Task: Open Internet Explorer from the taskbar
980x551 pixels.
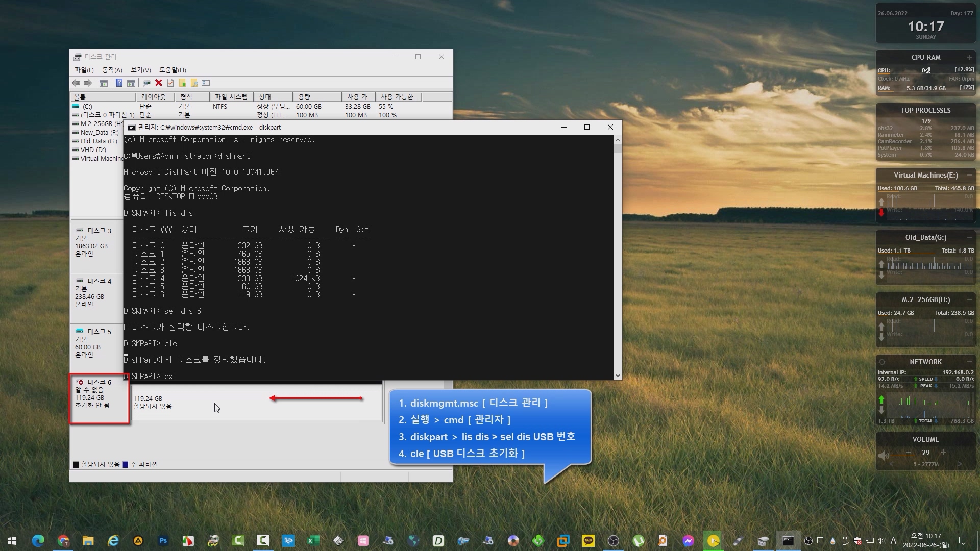Action: 113,541
